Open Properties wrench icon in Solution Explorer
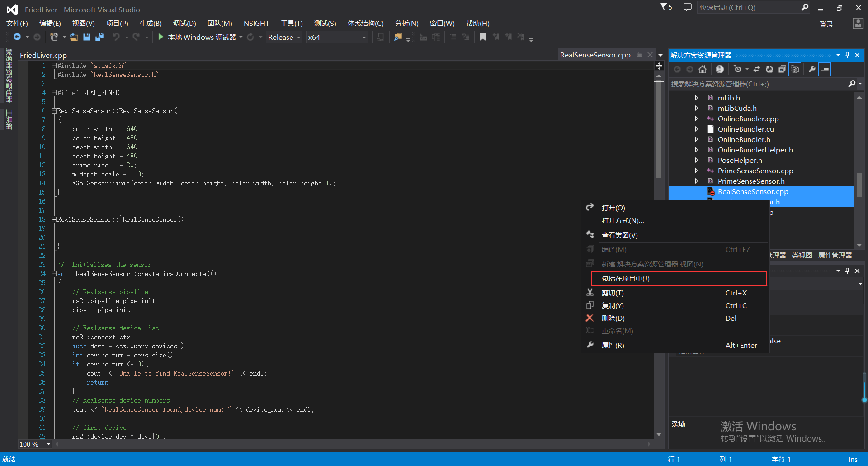Viewport: 868px width, 466px height. [812, 69]
